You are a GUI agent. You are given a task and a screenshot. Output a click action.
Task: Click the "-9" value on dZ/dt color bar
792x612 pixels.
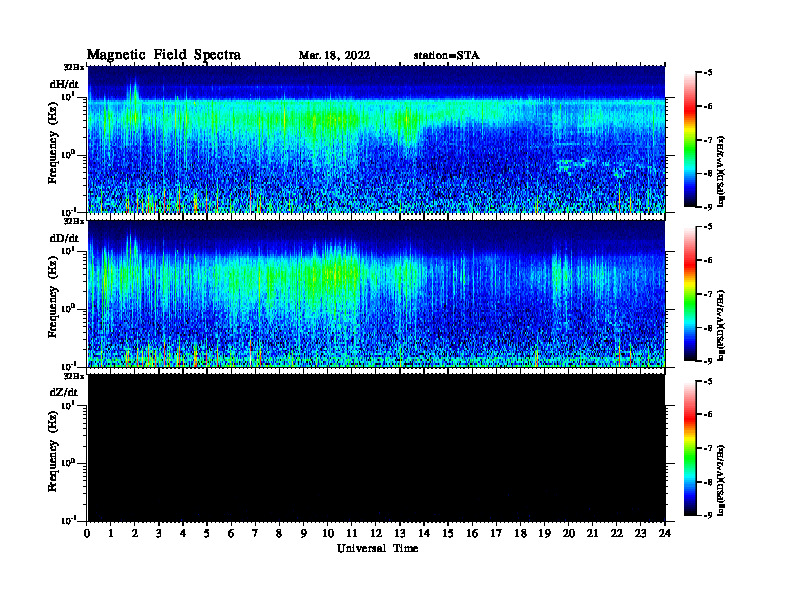708,515
